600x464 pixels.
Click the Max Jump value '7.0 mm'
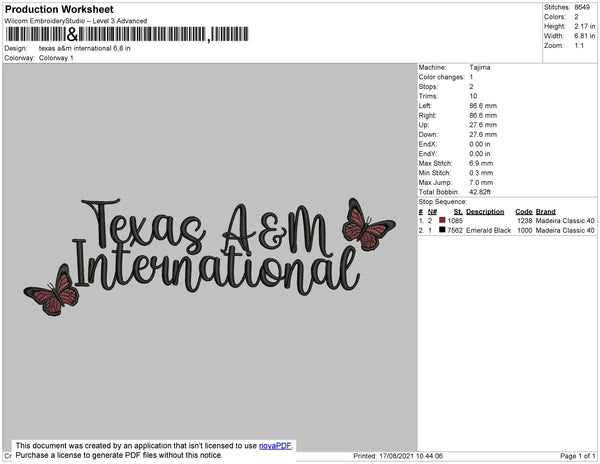(x=481, y=182)
